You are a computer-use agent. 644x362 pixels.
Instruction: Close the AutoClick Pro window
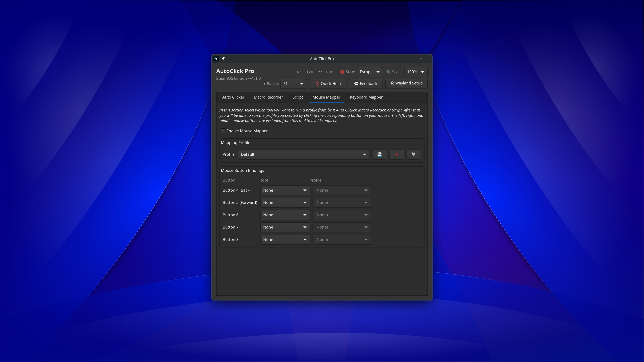point(428,58)
